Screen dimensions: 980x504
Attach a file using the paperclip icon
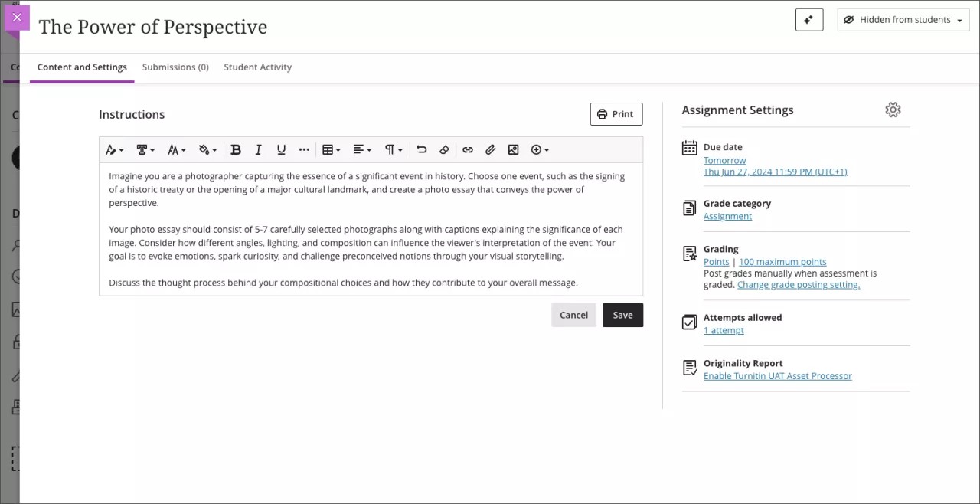tap(491, 149)
